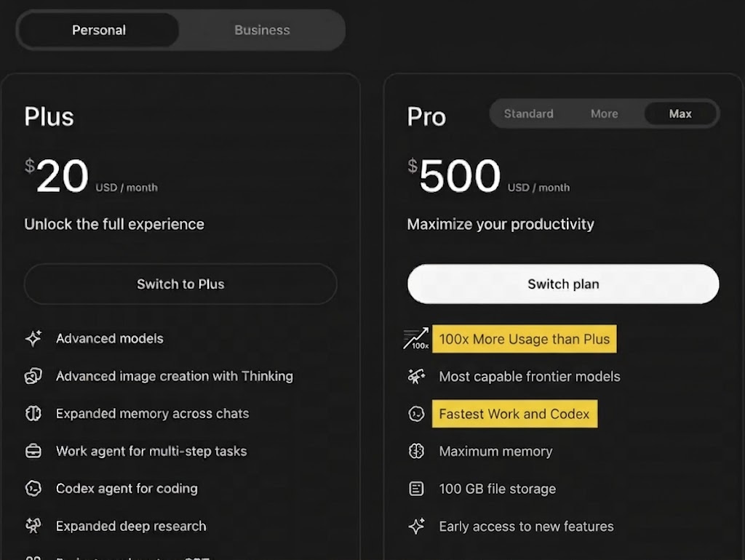Select the Personal plans tab
Image resolution: width=745 pixels, height=560 pixels.
(99, 30)
